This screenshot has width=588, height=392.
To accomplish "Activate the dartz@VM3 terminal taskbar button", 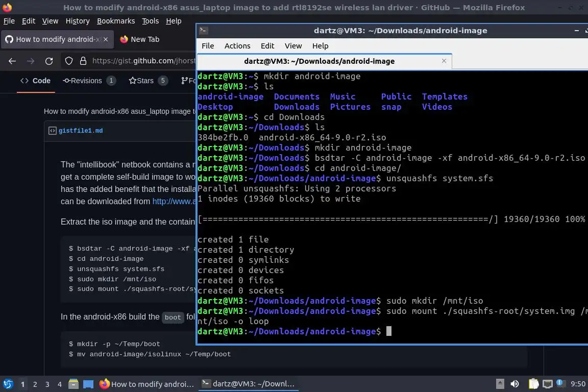I will point(248,384).
